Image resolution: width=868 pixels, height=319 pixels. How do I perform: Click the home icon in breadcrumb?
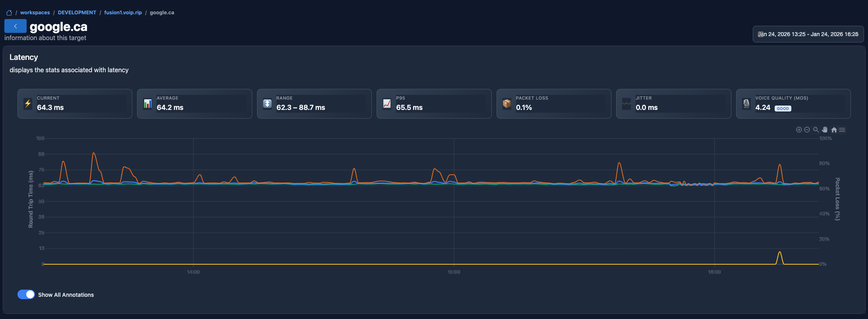[x=9, y=13]
